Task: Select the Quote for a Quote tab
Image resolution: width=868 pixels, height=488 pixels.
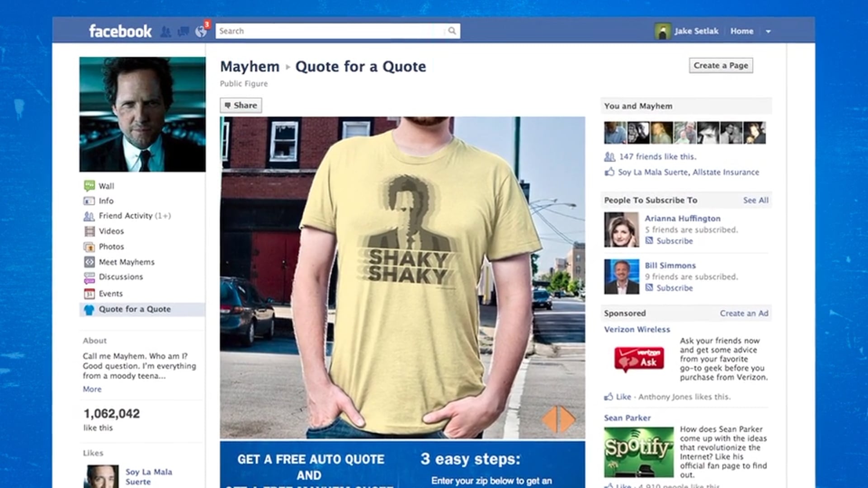Action: [135, 310]
